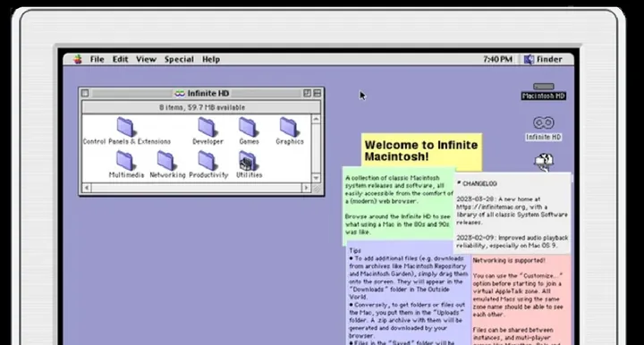
Task: Close the Infinite HD window
Action: (85, 93)
